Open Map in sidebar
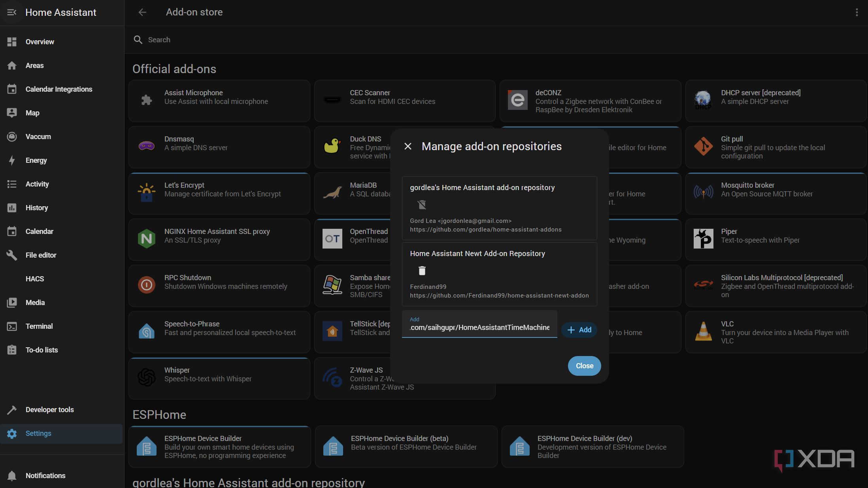Image resolution: width=868 pixels, height=488 pixels. (62, 113)
